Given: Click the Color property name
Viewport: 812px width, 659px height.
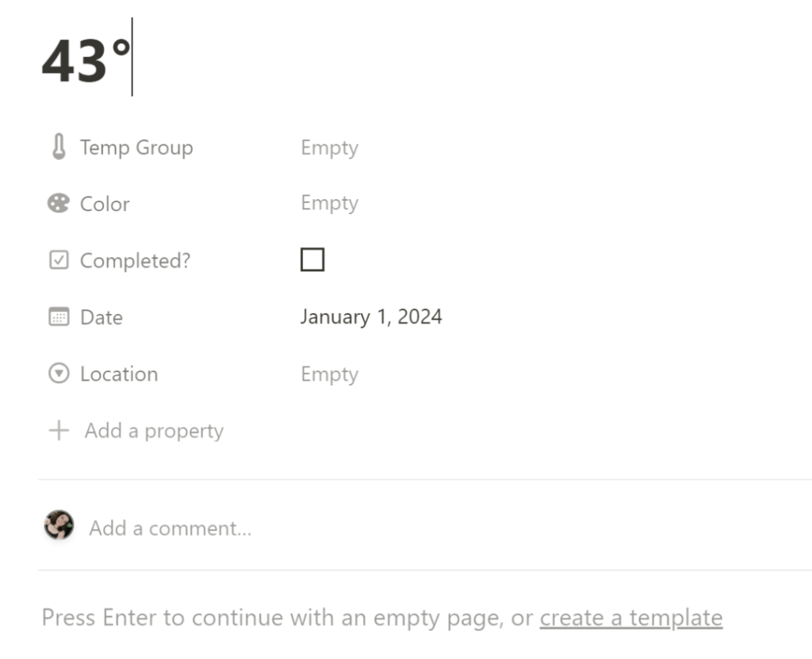Looking at the screenshot, I should click(x=105, y=204).
